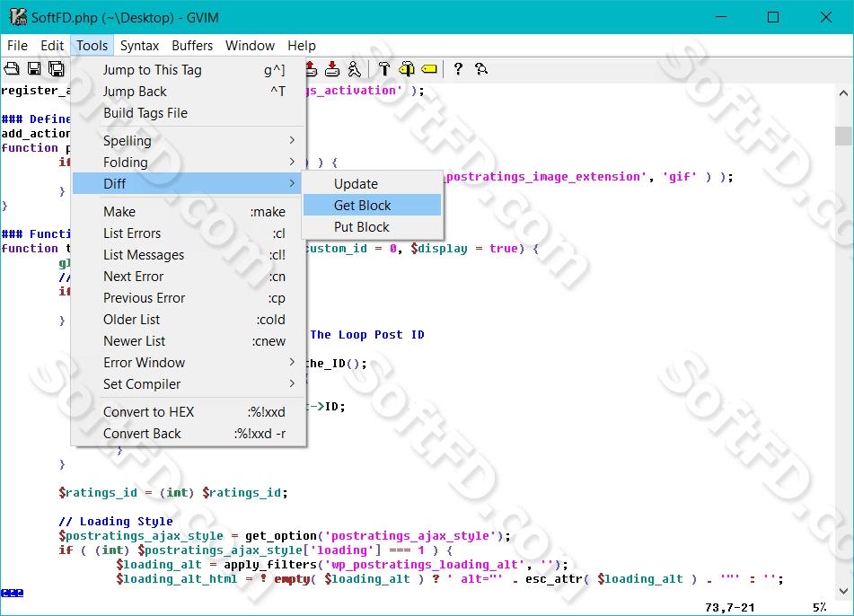Click the vertical scrollbar up arrow
The image size is (854, 616).
pos(843,93)
